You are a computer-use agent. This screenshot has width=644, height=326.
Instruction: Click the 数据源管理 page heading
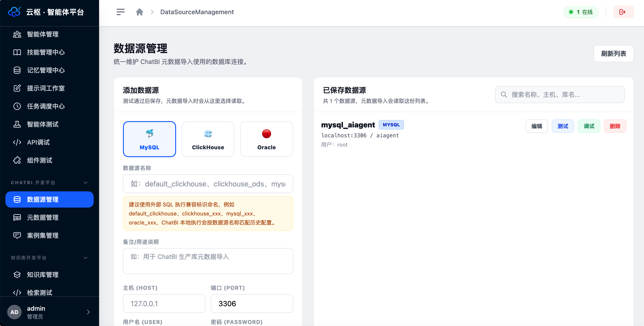pos(141,48)
